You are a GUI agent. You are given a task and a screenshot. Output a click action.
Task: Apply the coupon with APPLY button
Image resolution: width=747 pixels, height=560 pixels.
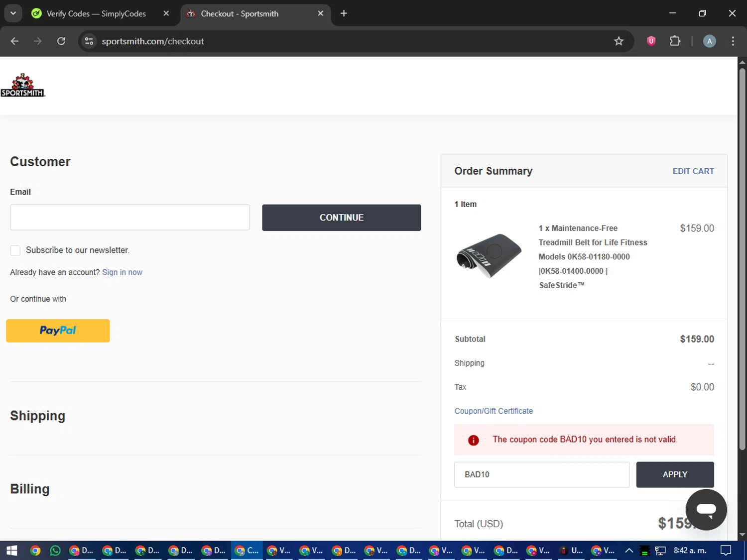[x=675, y=474]
